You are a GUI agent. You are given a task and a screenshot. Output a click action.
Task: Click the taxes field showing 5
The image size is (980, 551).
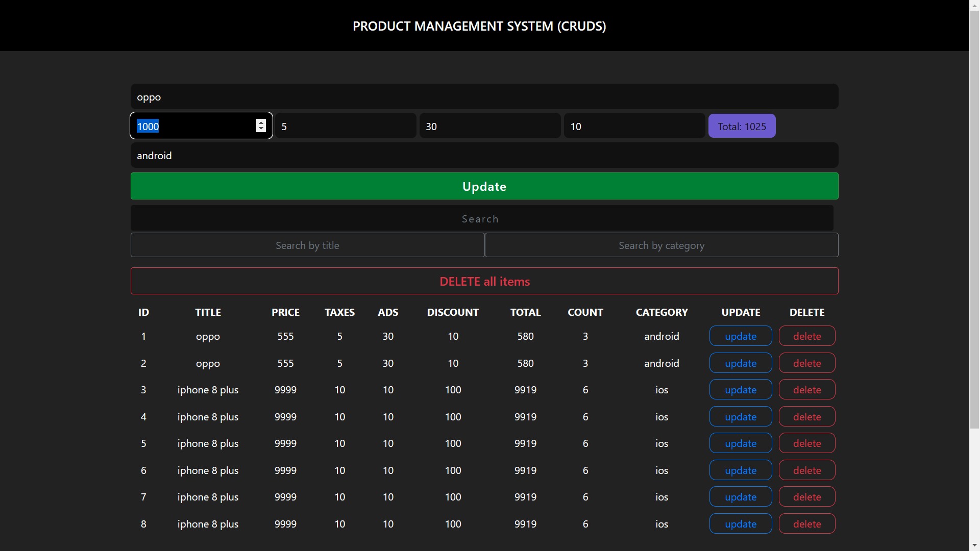tap(346, 126)
